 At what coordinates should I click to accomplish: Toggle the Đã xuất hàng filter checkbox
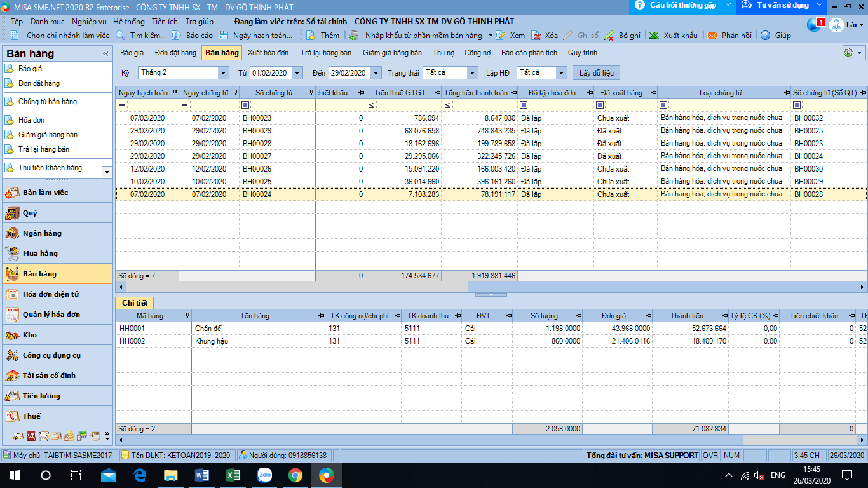[x=600, y=105]
